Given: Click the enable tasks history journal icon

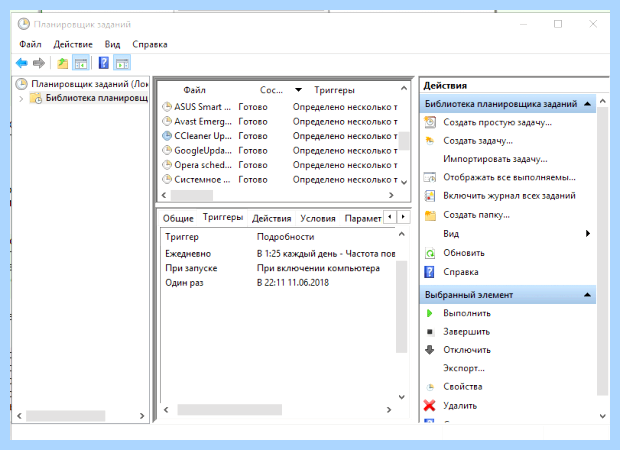Looking at the screenshot, I should click(430, 196).
